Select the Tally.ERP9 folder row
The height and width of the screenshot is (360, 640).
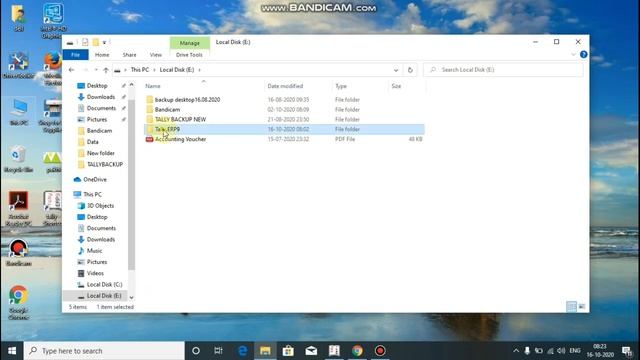click(284, 129)
